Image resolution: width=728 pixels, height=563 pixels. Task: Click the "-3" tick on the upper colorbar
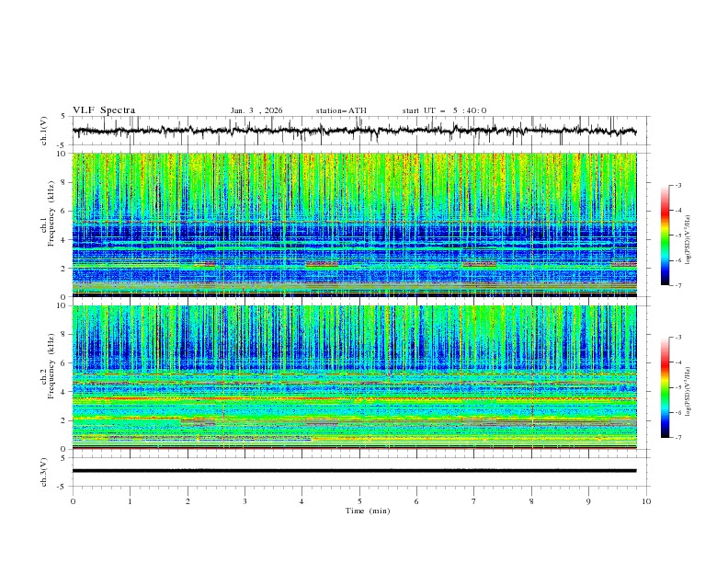tap(677, 185)
